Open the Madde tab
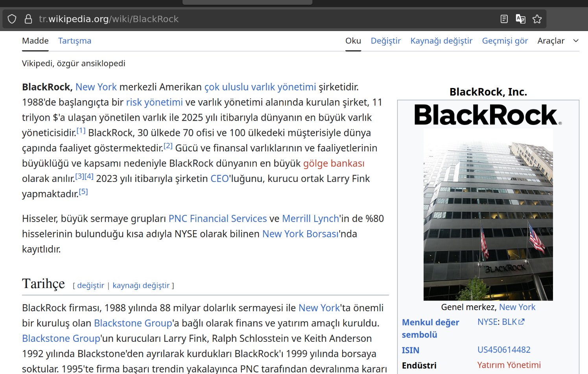The height and width of the screenshot is (374, 588). pos(35,41)
